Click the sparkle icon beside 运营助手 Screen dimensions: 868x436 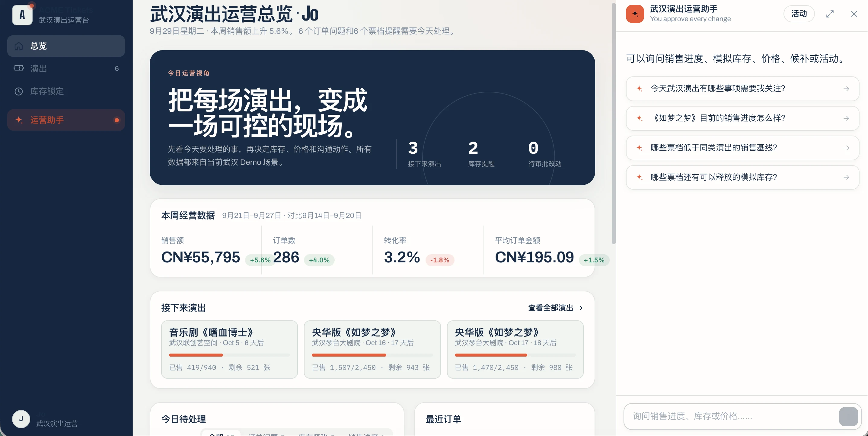click(19, 120)
